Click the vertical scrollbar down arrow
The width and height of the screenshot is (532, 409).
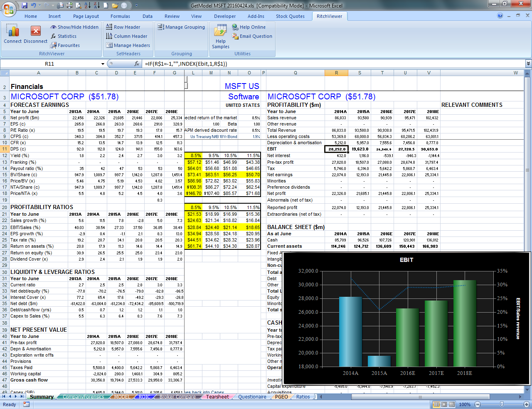(x=528, y=390)
